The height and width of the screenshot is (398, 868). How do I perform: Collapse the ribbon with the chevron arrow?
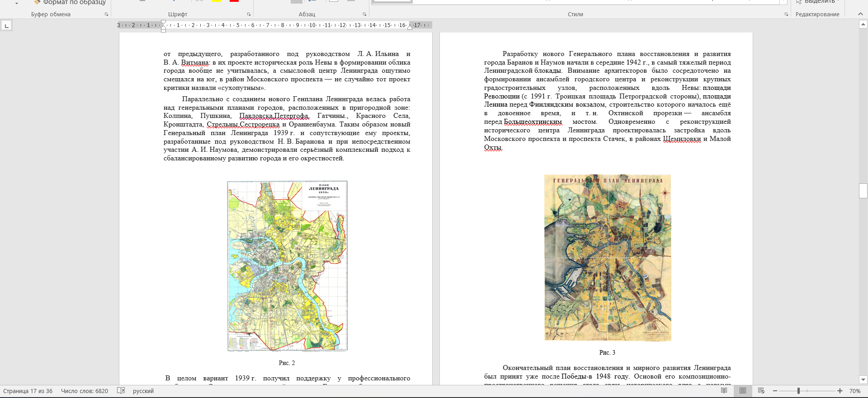pyautogui.click(x=860, y=14)
